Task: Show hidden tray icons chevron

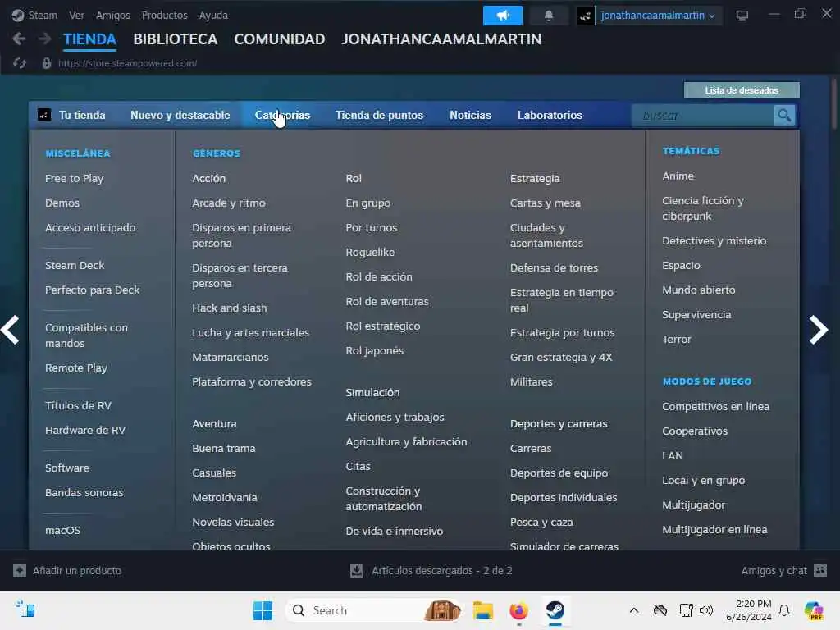Action: coord(634,610)
